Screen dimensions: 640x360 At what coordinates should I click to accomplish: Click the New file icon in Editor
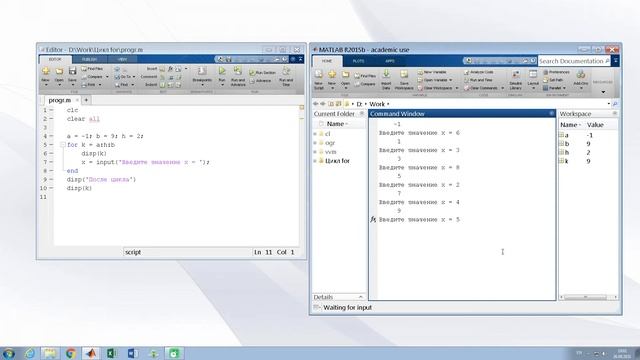45,71
